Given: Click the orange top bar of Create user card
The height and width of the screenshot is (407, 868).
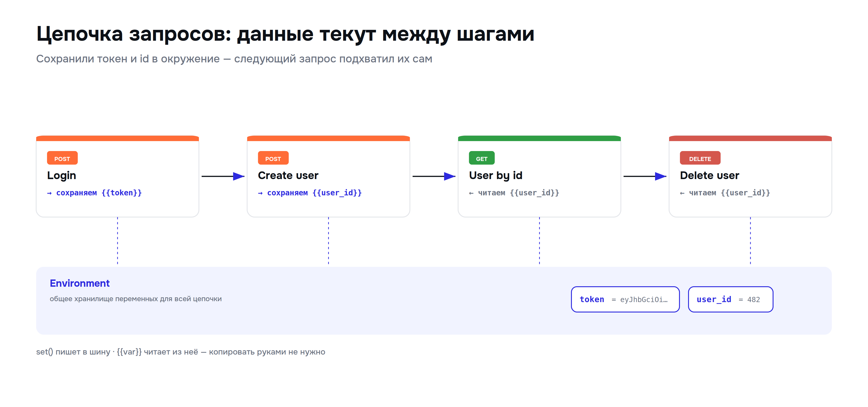Looking at the screenshot, I should [x=328, y=138].
